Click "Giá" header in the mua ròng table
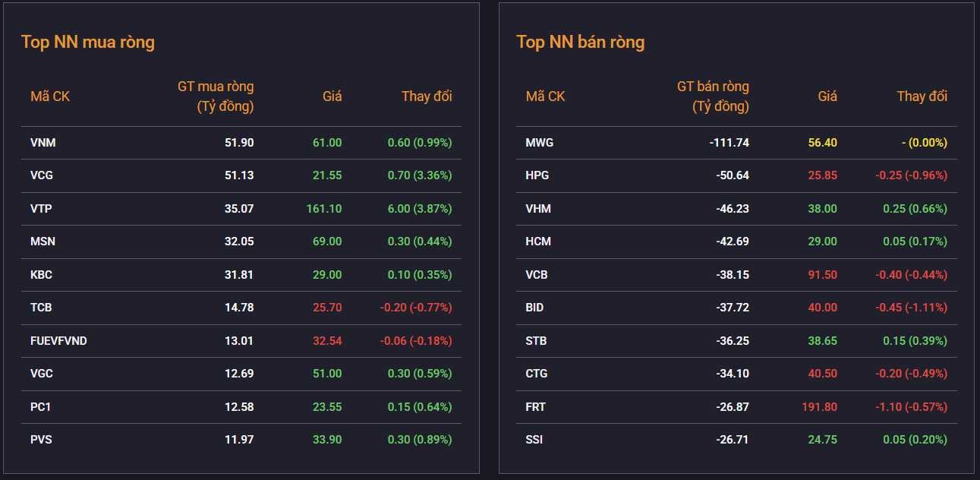 (x=332, y=96)
